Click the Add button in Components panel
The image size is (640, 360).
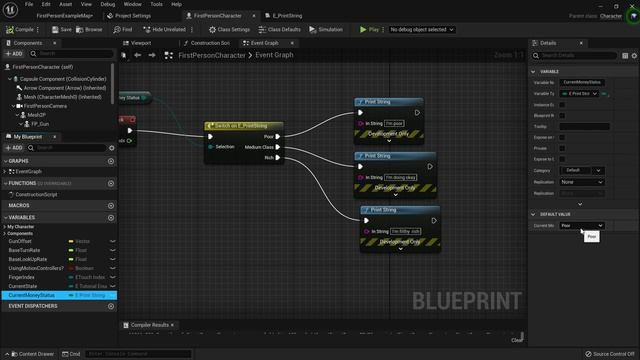(x=14, y=53)
